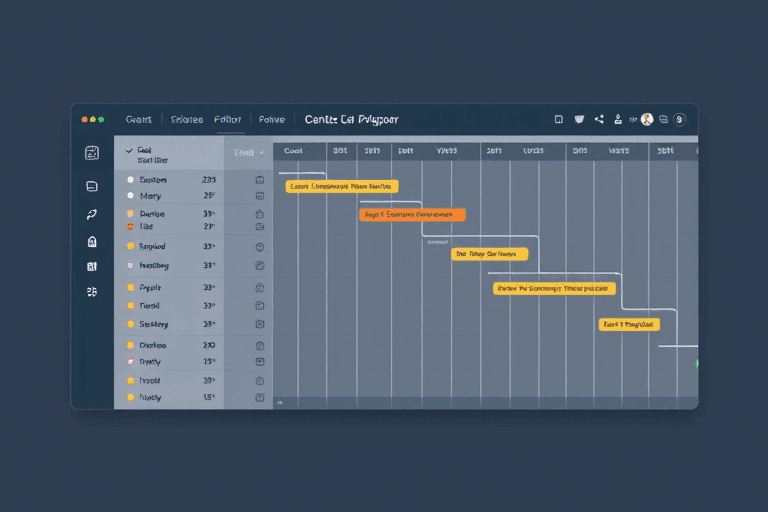Click the row action icon in first task row
This screenshot has width=768, height=512.
click(260, 180)
